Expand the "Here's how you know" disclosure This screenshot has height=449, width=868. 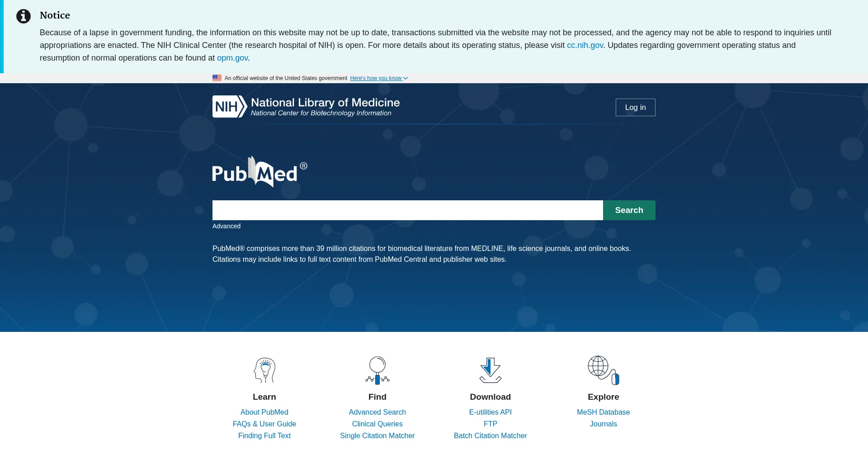pyautogui.click(x=379, y=78)
